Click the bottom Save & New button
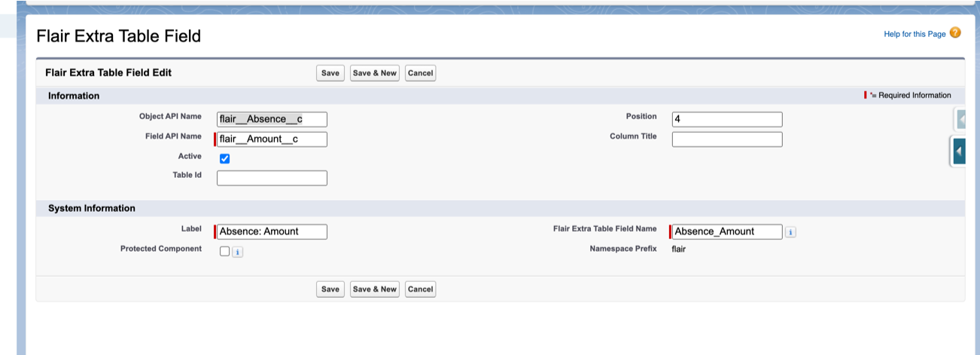 pyautogui.click(x=374, y=289)
